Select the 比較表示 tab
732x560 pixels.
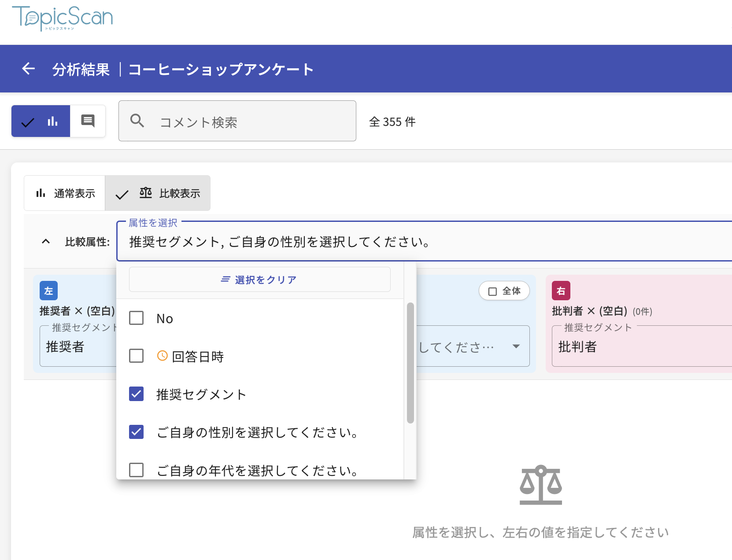click(x=158, y=193)
